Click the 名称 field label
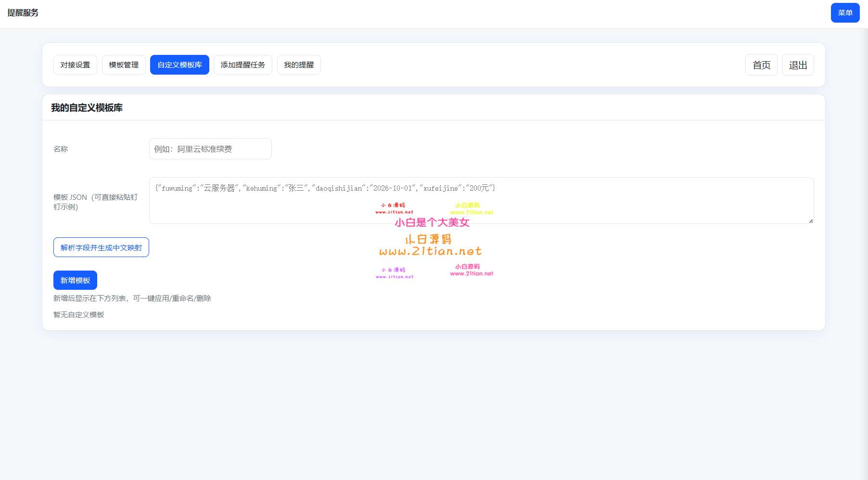 coord(61,149)
